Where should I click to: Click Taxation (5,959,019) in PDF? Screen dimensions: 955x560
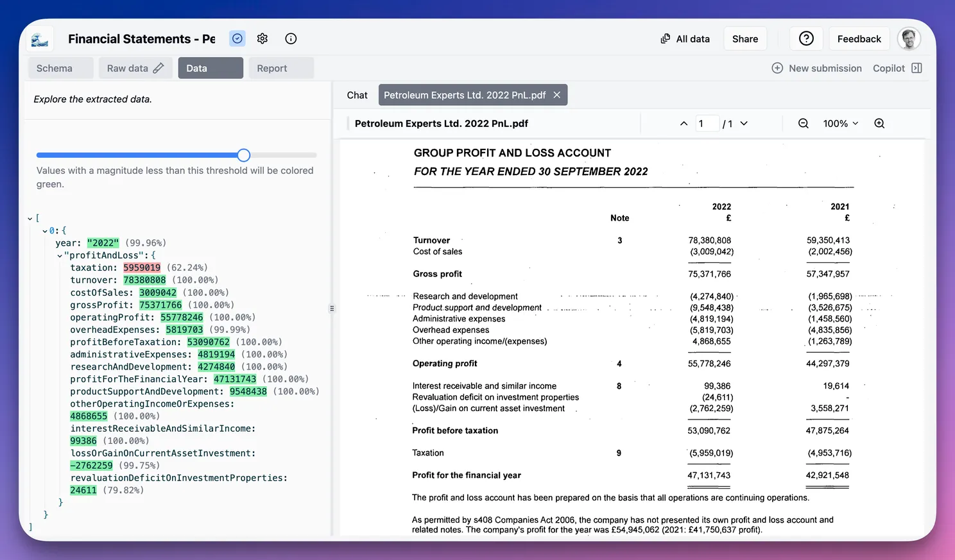711,453
